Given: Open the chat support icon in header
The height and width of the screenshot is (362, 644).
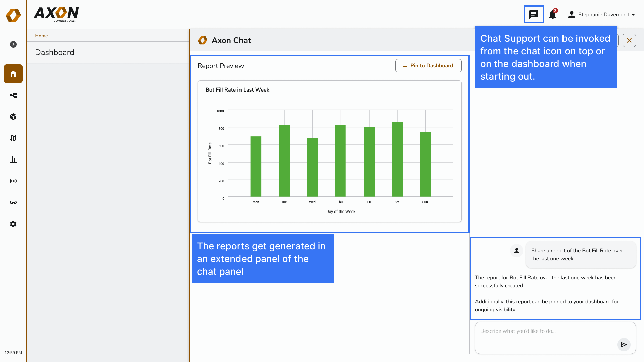Looking at the screenshot, I should tap(534, 15).
